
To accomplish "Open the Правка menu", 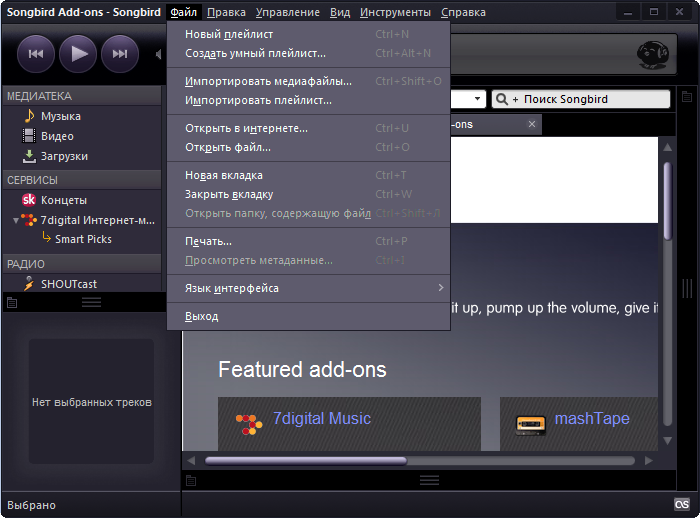I will [x=226, y=12].
